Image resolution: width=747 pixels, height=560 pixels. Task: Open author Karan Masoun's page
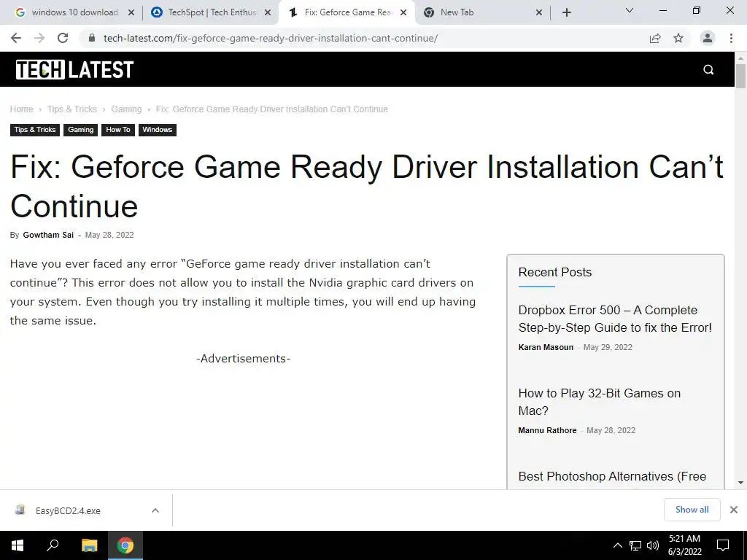pos(546,347)
